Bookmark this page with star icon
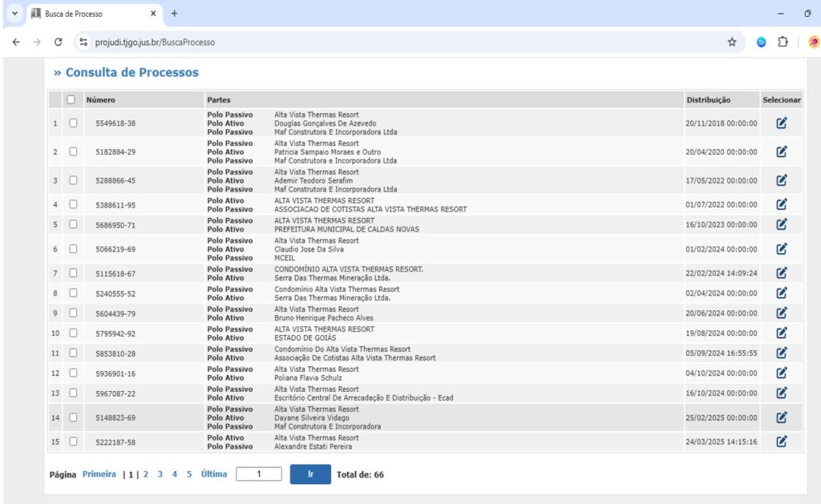Screen dimensions: 821x504 (731, 42)
